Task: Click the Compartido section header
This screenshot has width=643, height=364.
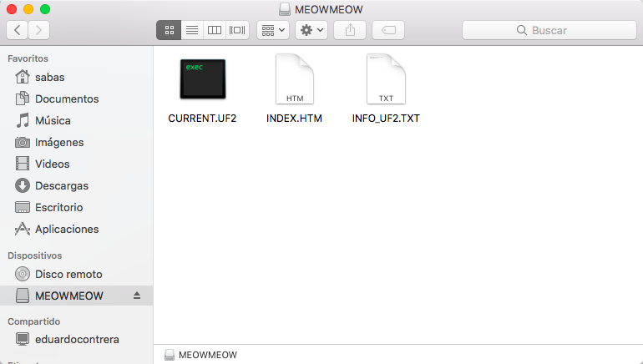Action: click(x=34, y=321)
